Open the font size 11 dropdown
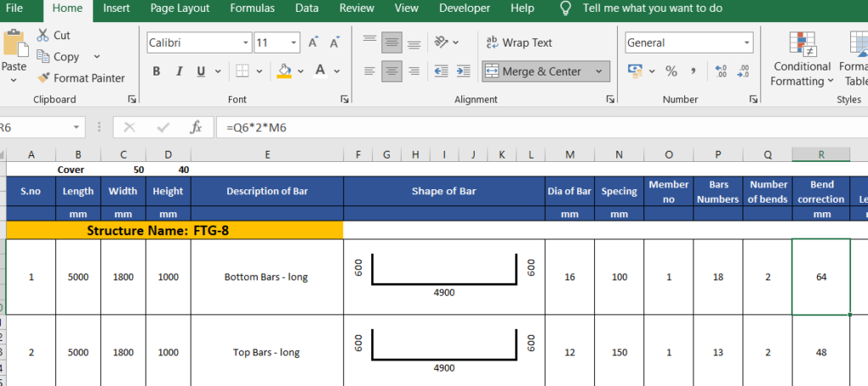Image resolution: width=868 pixels, height=386 pixels. (x=293, y=42)
